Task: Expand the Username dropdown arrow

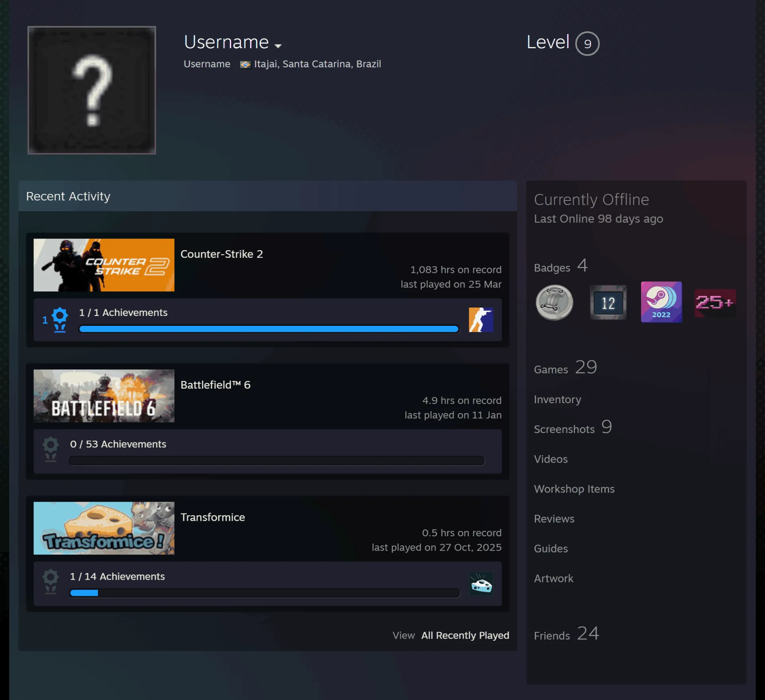Action: [x=278, y=46]
